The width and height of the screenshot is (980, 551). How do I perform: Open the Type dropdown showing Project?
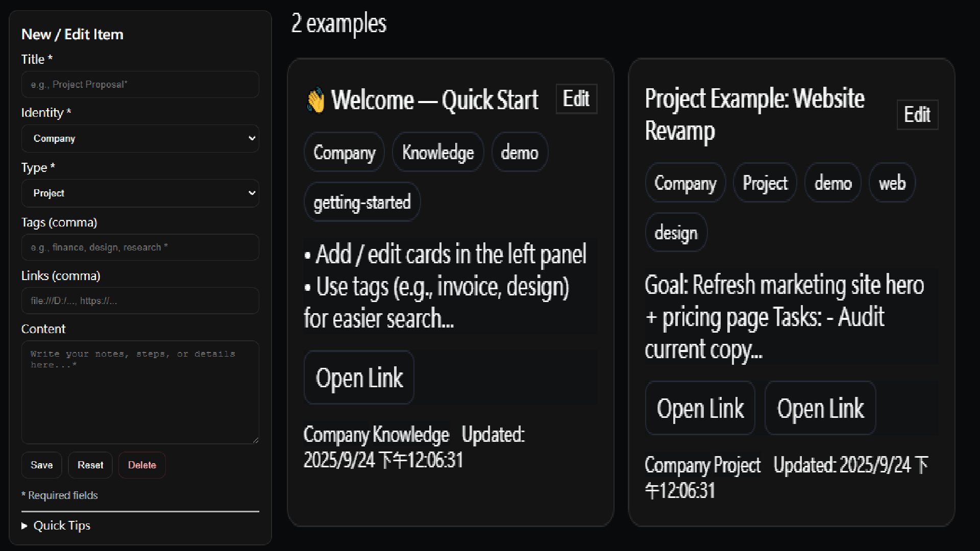tap(140, 193)
